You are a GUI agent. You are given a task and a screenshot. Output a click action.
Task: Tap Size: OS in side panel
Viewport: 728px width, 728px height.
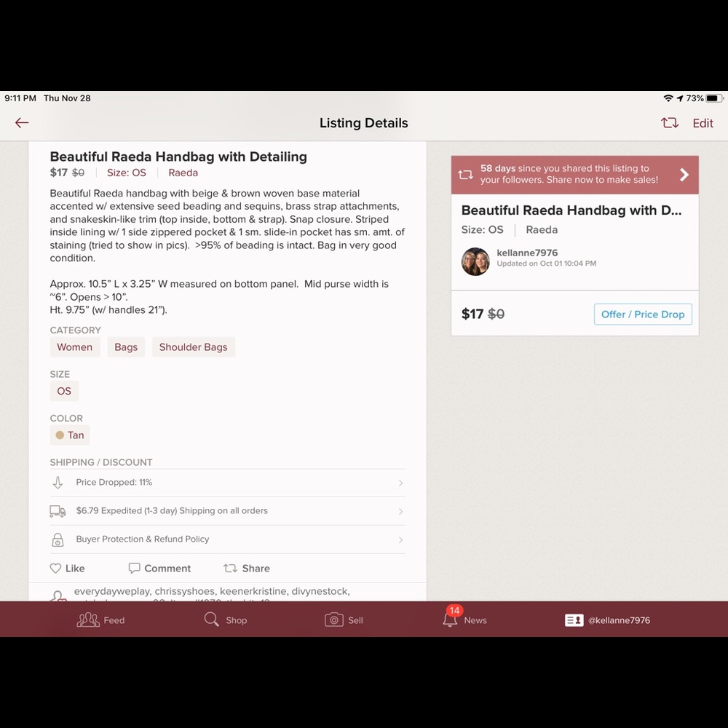pyautogui.click(x=483, y=229)
